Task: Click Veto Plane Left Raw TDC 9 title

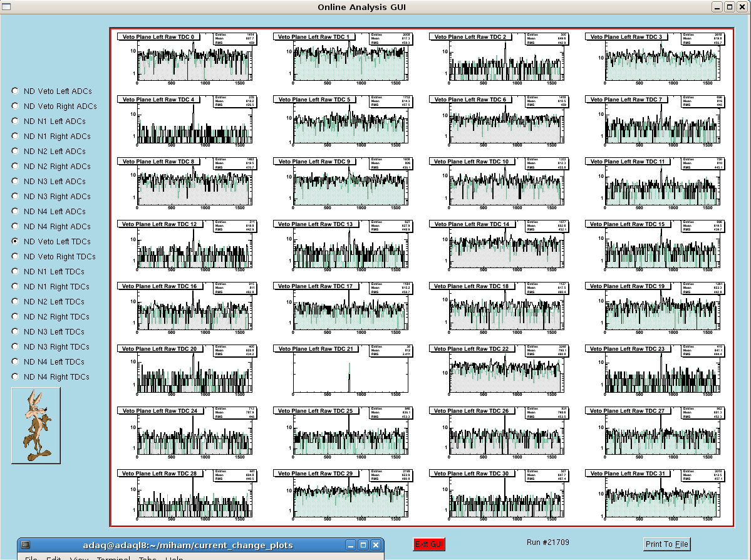Action: 314,162
